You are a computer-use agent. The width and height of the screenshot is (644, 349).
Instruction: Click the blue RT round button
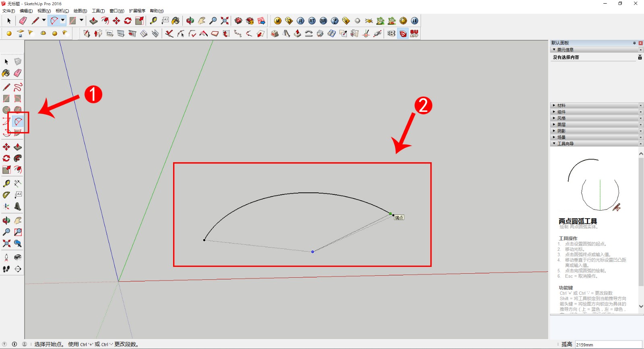click(312, 21)
